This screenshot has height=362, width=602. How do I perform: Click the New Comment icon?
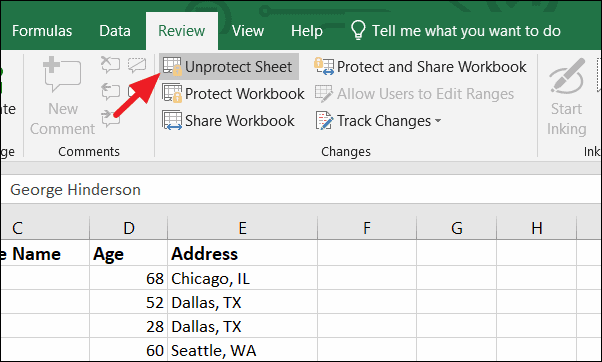[x=62, y=75]
